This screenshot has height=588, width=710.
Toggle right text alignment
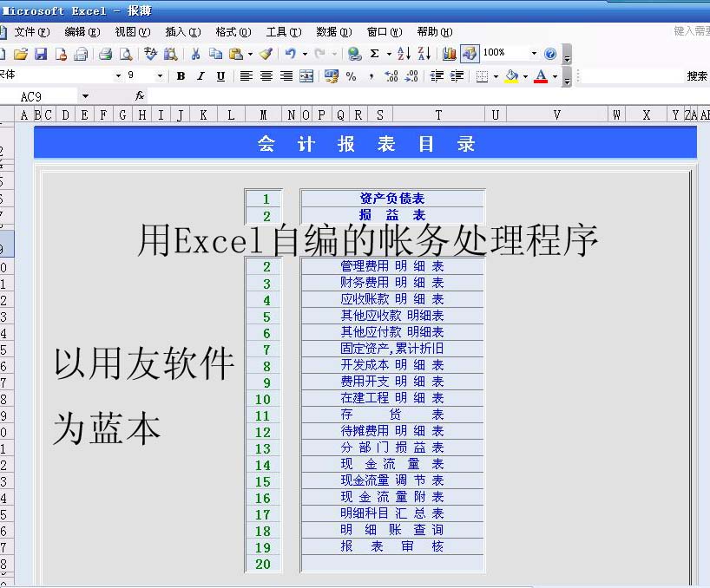pos(286,76)
